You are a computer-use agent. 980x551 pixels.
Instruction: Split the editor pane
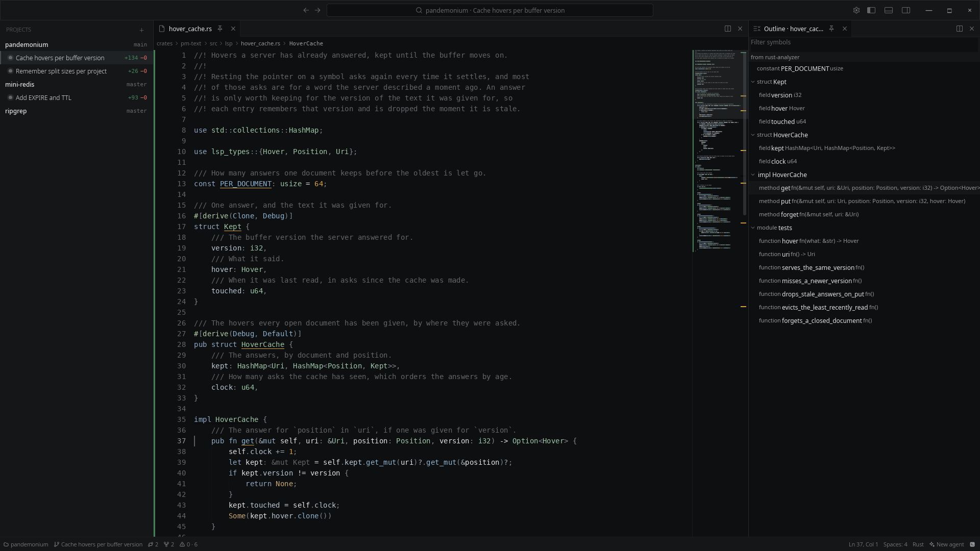pyautogui.click(x=728, y=29)
